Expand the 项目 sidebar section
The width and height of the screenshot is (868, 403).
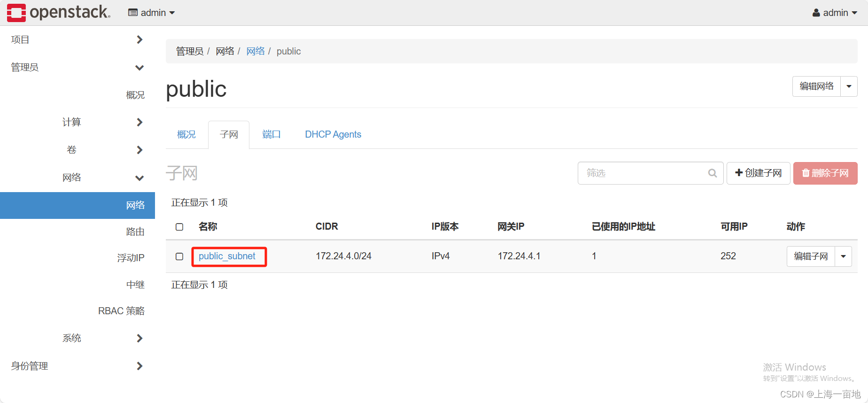[x=77, y=39]
